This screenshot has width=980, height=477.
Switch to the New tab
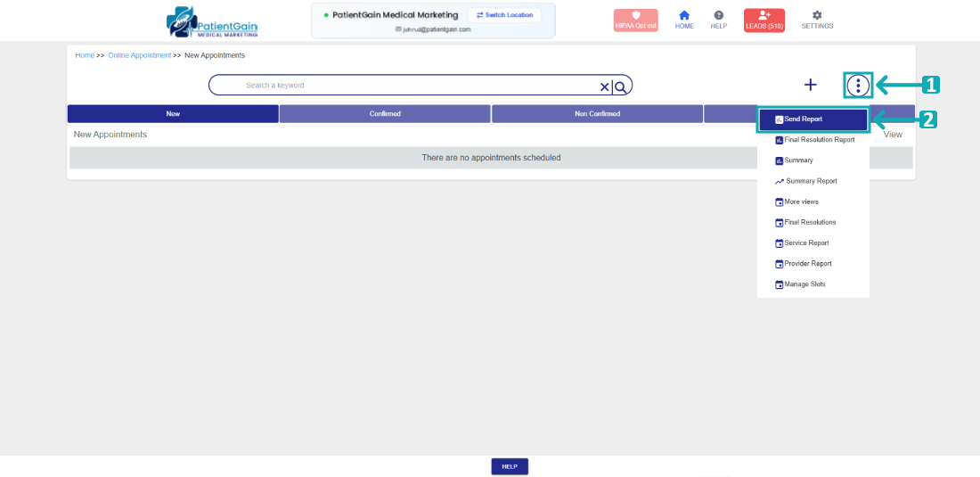[173, 114]
